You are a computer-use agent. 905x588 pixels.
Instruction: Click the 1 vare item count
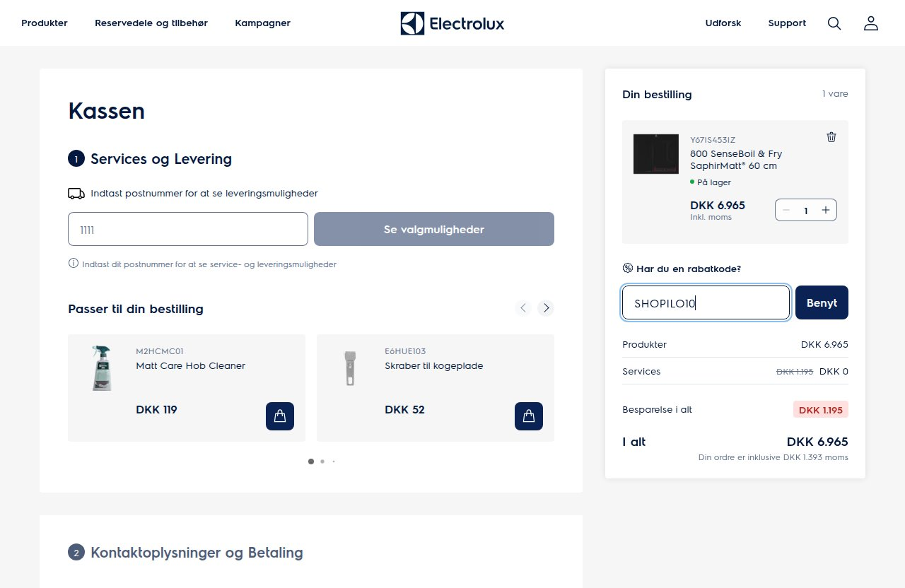tap(835, 94)
